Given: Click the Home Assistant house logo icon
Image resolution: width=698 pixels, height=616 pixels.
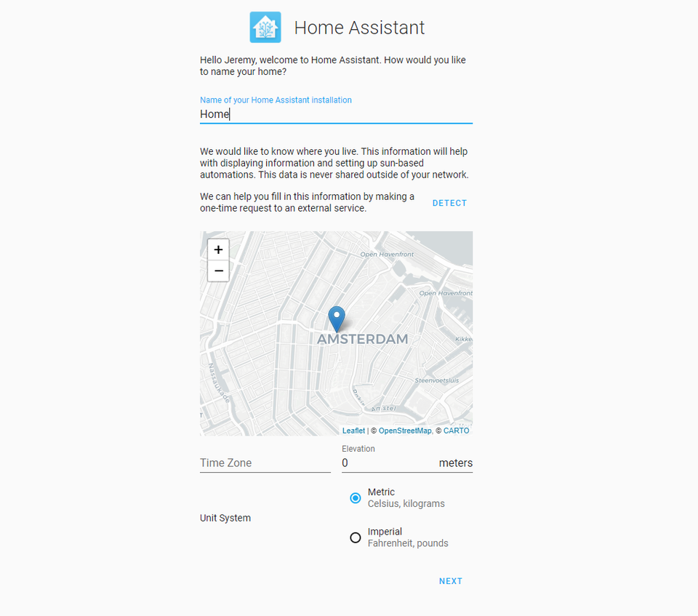Looking at the screenshot, I should pyautogui.click(x=265, y=27).
